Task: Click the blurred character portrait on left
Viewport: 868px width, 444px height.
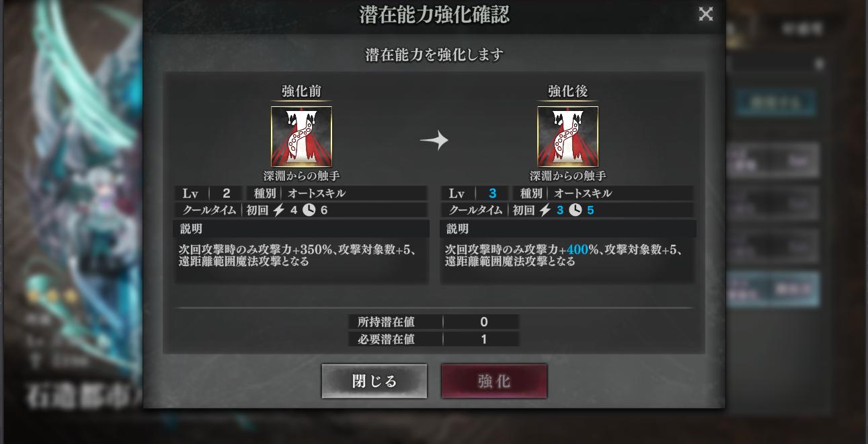Action: coord(77,222)
